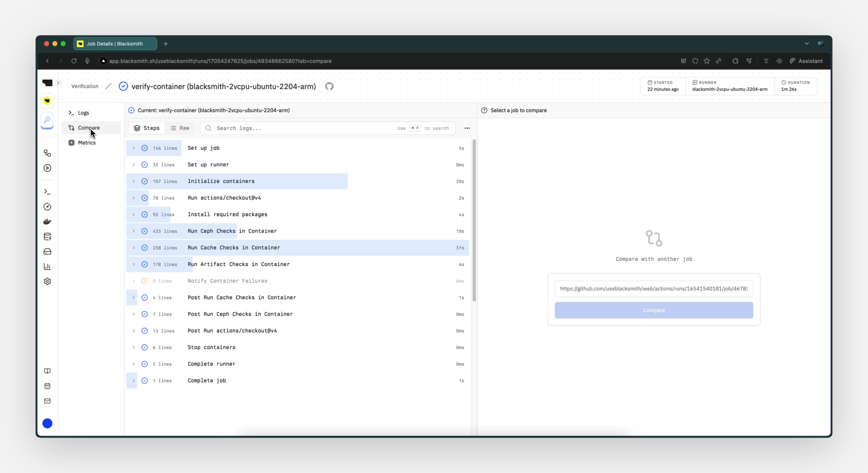Open the settings gear icon in the sidebar
This screenshot has width=868, height=473.
tap(47, 281)
